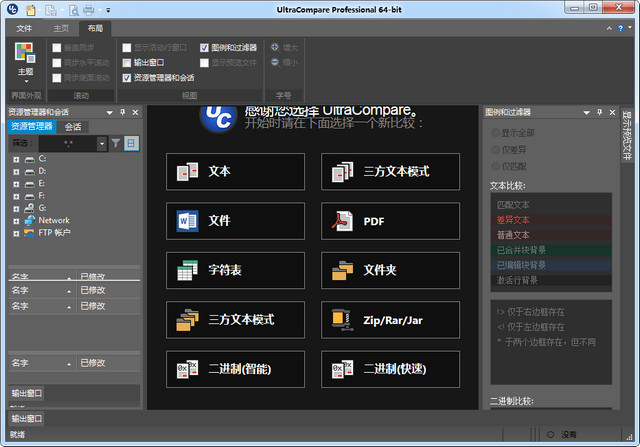Enable the 输出窗口 checkbox

coord(127,62)
